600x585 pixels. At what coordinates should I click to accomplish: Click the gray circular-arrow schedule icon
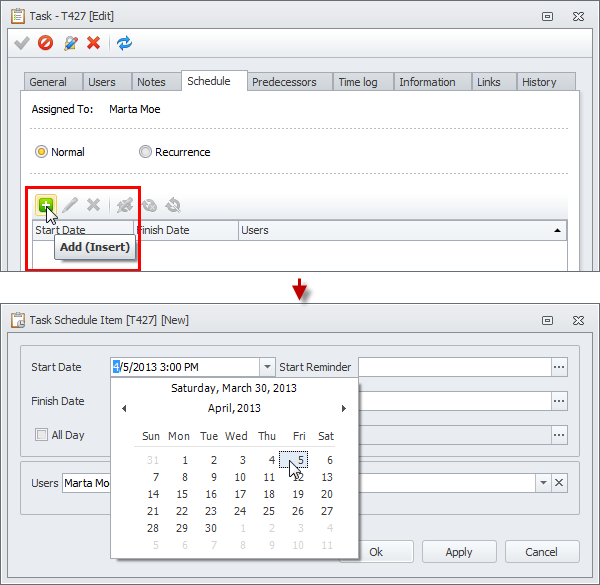[173, 205]
